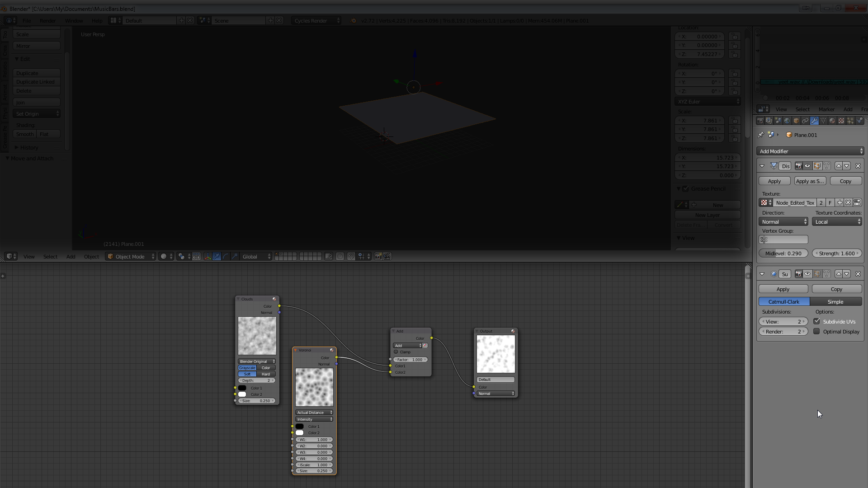The height and width of the screenshot is (488, 868).
Task: Enable the translate manipulator arrow icon
Action: pos(217,256)
